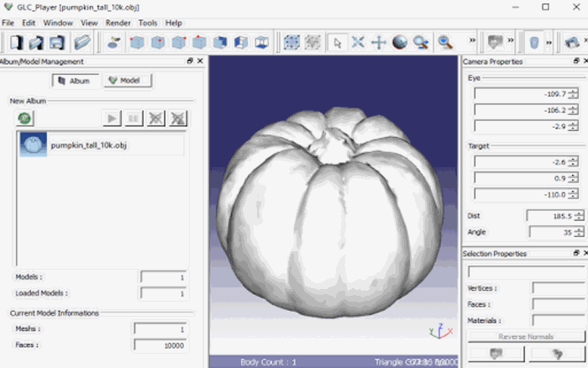The width and height of the screenshot is (588, 368).
Task: Click the green globe refresh album button
Action: (x=24, y=118)
